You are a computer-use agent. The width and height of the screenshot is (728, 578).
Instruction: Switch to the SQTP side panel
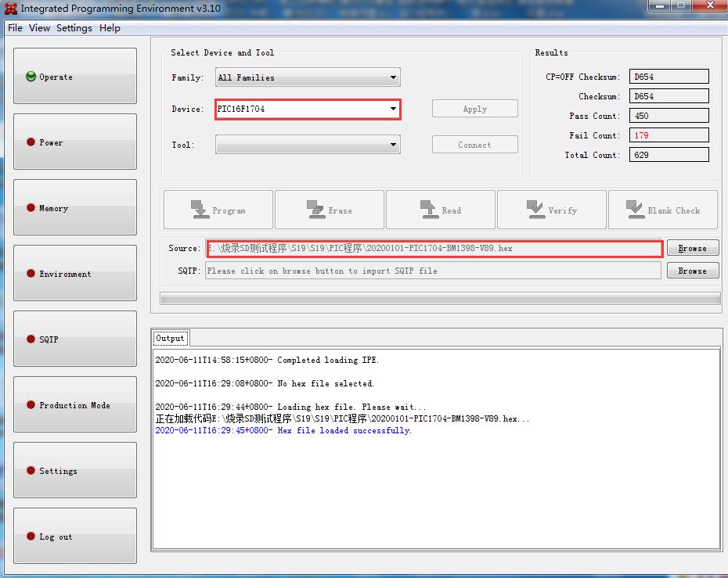(x=74, y=339)
